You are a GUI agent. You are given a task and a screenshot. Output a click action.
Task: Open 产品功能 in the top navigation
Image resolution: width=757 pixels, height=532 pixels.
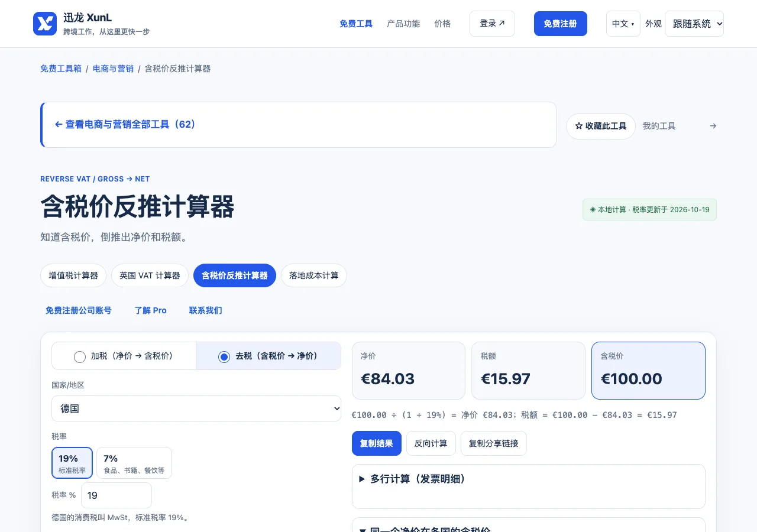pos(403,24)
